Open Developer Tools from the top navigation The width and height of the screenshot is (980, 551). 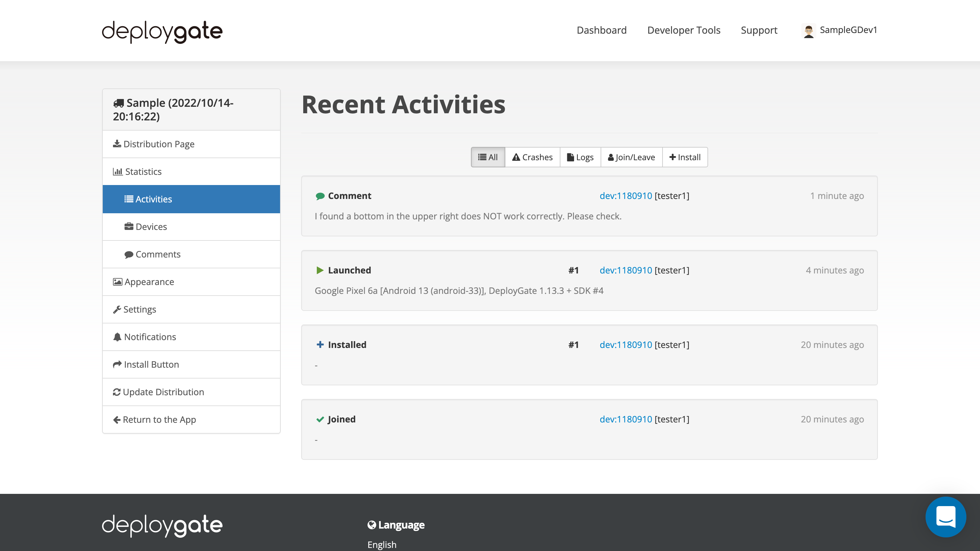coord(684,30)
